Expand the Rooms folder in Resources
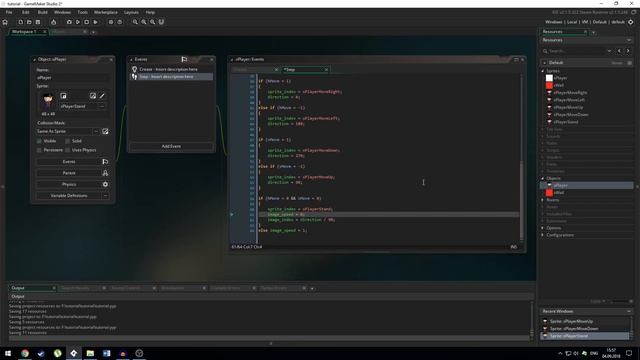Image resolution: width=640 pixels, height=360 pixels. (543, 200)
